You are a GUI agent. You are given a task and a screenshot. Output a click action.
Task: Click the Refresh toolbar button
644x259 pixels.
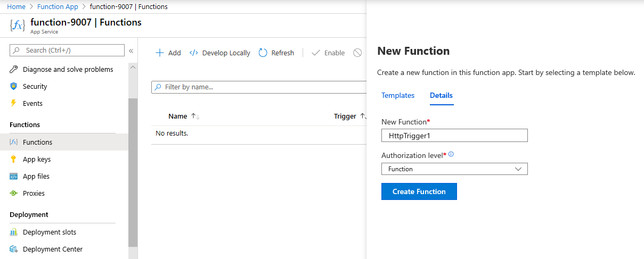point(276,53)
